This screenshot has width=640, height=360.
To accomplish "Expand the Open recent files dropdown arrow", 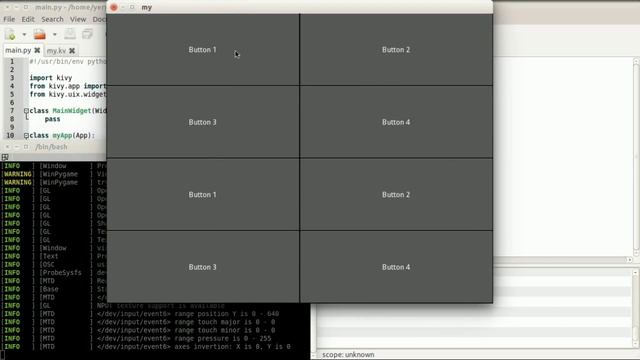I will click(x=54, y=35).
